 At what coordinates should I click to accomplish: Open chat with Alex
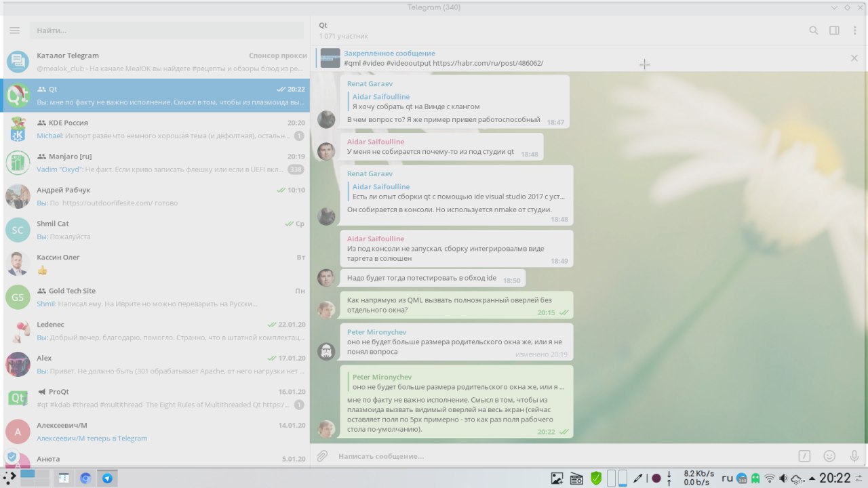point(156,364)
